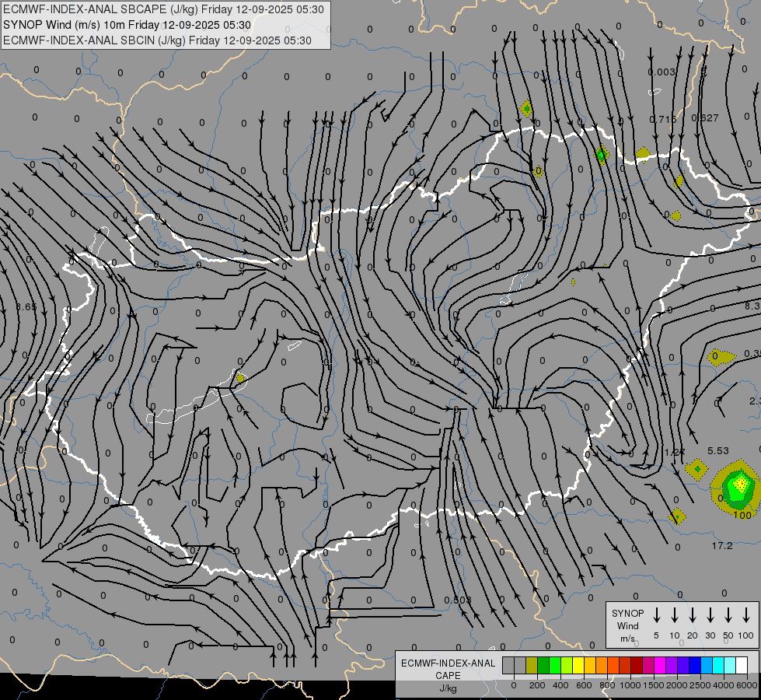This screenshot has width=761, height=700.
Task: Select the white swatch in the CAPE legend
Action: [x=741, y=665]
